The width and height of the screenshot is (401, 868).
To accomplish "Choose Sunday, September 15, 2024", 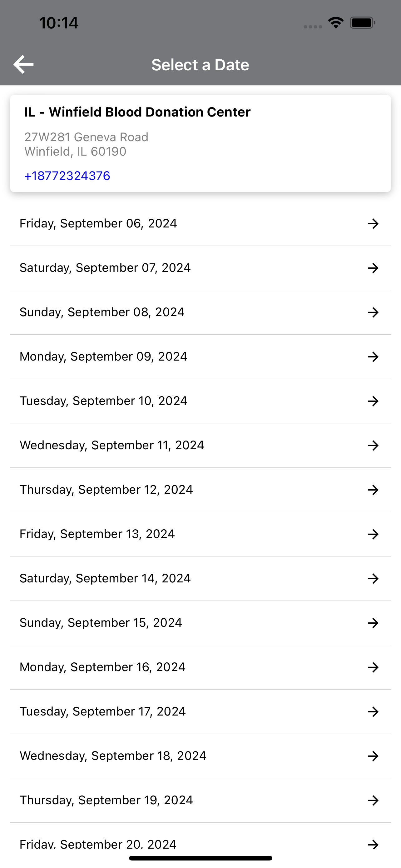I will (x=200, y=623).
